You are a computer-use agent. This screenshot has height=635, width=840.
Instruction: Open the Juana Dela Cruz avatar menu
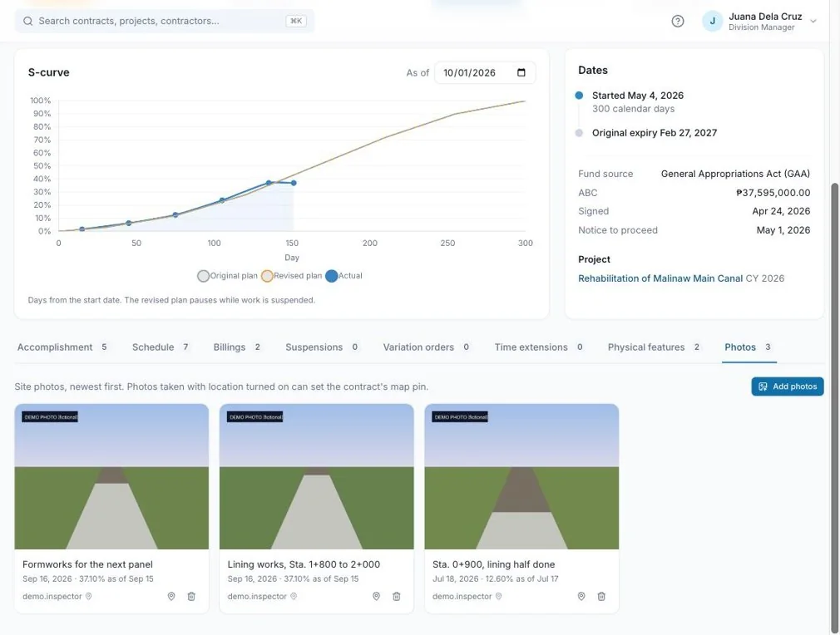coord(713,22)
